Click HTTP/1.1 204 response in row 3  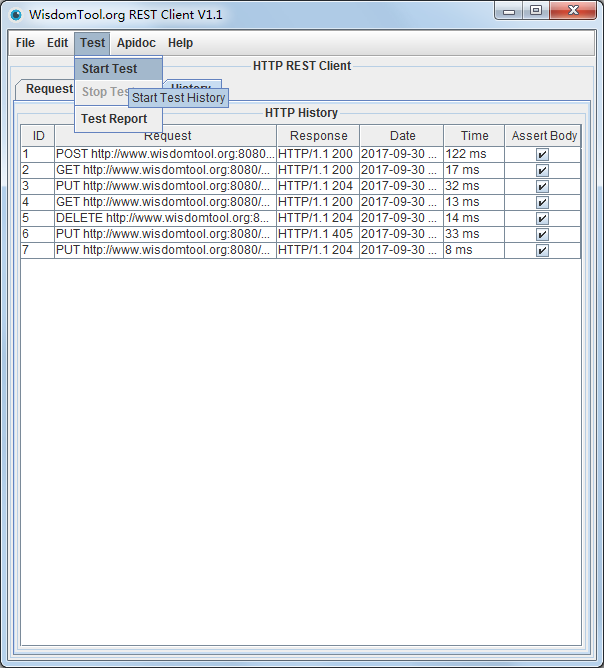pyautogui.click(x=318, y=186)
